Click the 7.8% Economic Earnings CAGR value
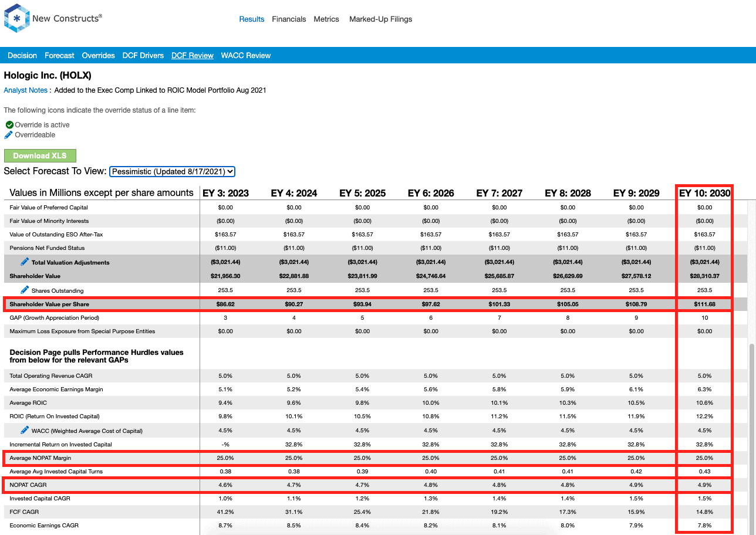This screenshot has width=756, height=535. point(704,526)
